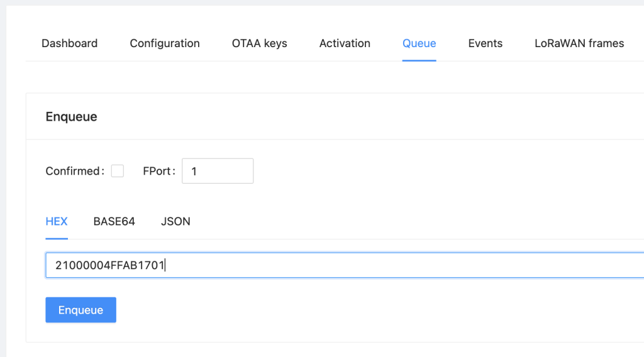Go to the Activation tab
The height and width of the screenshot is (357, 644).
[345, 43]
